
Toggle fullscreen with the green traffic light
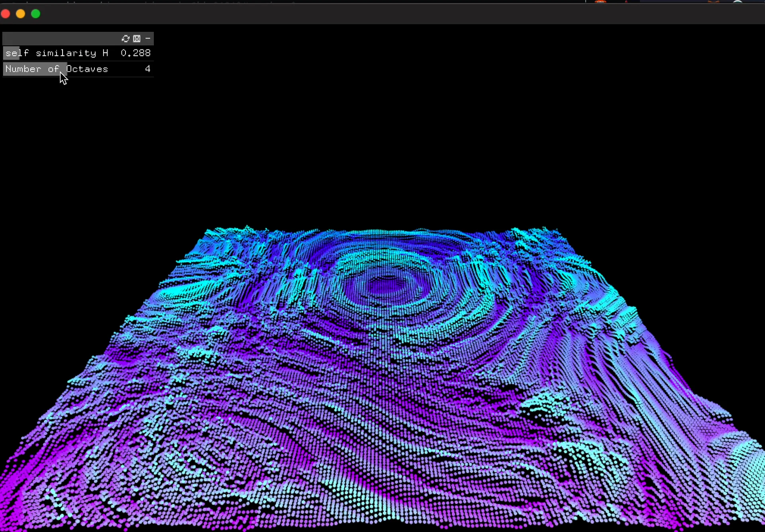click(x=35, y=14)
